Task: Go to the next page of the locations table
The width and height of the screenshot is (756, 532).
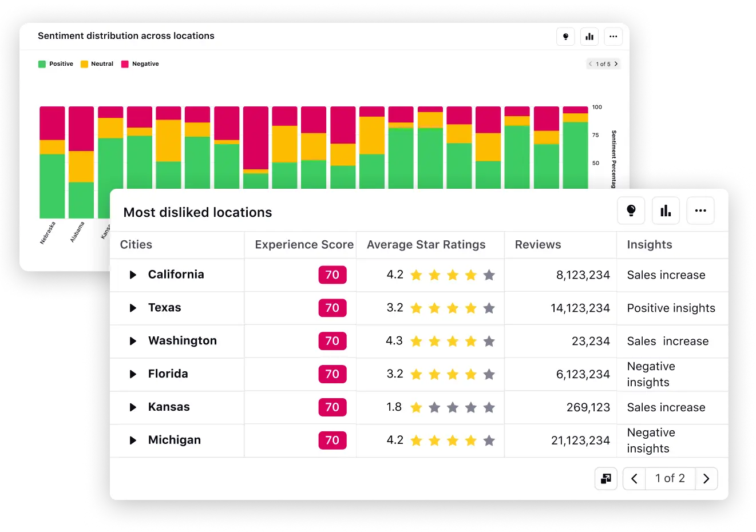Action: [706, 478]
